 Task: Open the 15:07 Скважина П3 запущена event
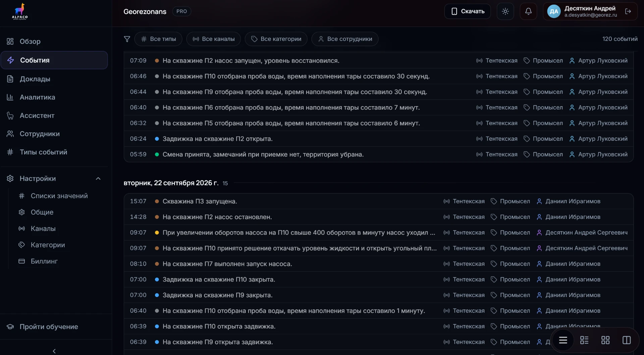379,201
